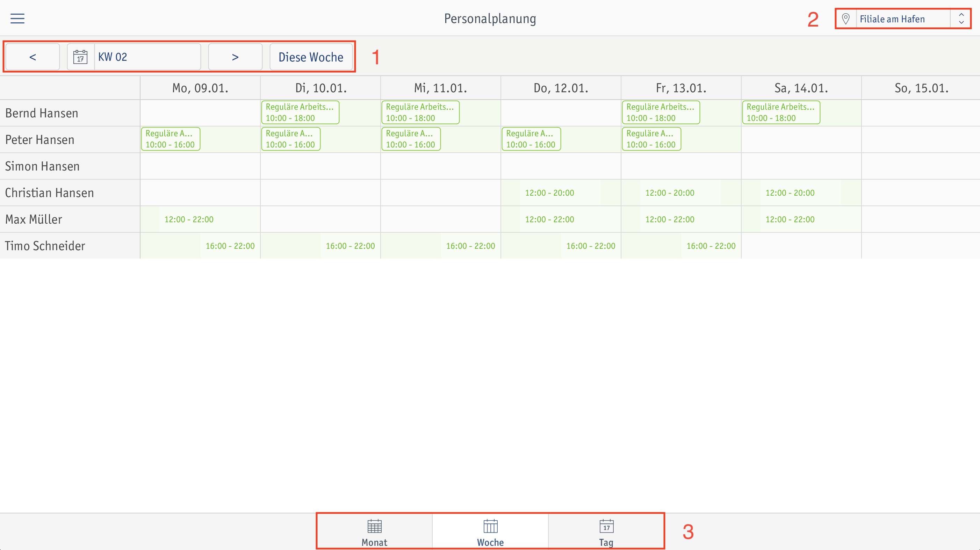Click Timo Schneider's Tuesday 16:00-22:00 availability
980x550 pixels.
pyautogui.click(x=351, y=246)
